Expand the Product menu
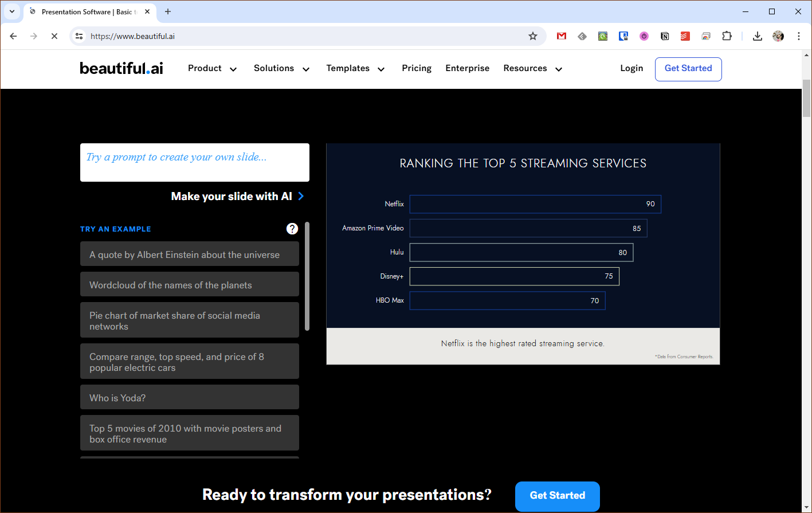Image resolution: width=812 pixels, height=513 pixels. (x=212, y=68)
